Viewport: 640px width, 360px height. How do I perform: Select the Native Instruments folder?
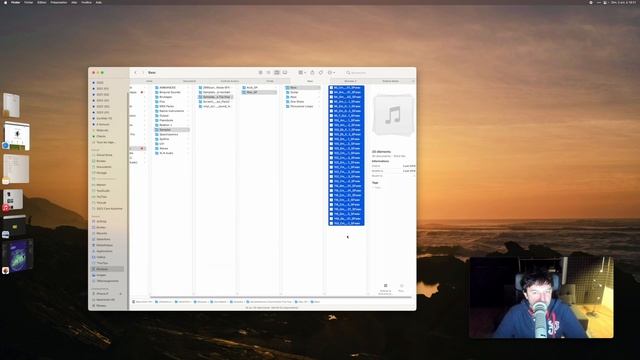(x=171, y=111)
